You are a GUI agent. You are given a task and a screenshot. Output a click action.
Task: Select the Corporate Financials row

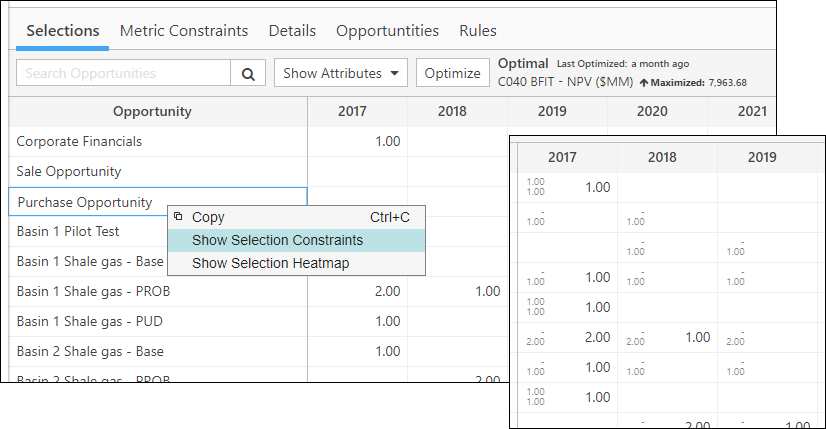pos(80,141)
